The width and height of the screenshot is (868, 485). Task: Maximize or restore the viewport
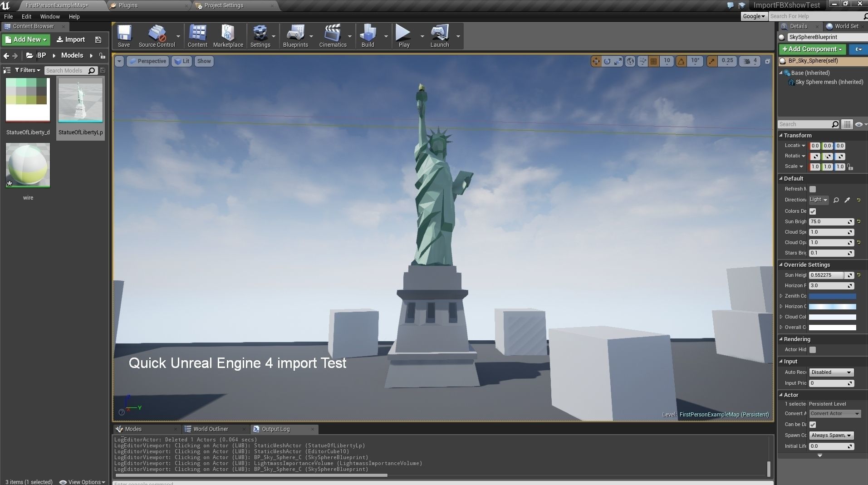tap(768, 61)
